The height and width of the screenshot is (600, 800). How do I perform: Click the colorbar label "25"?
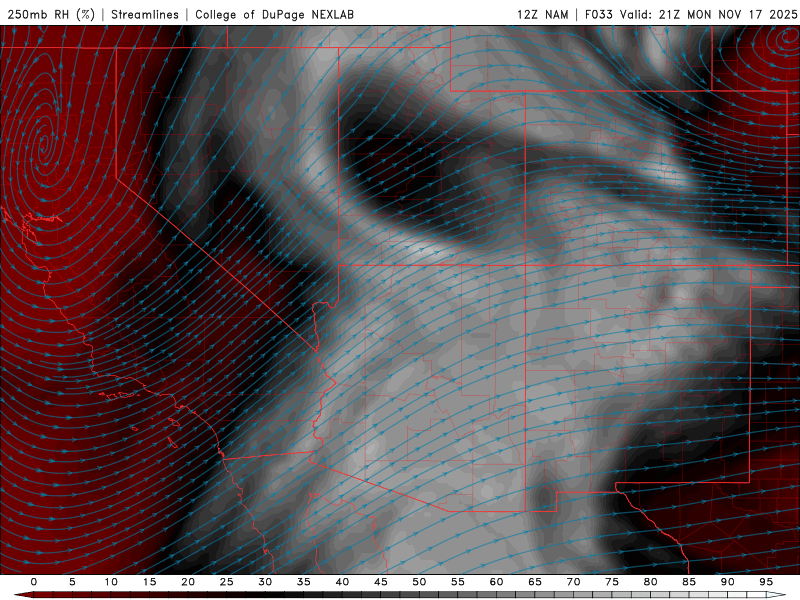coord(226,582)
